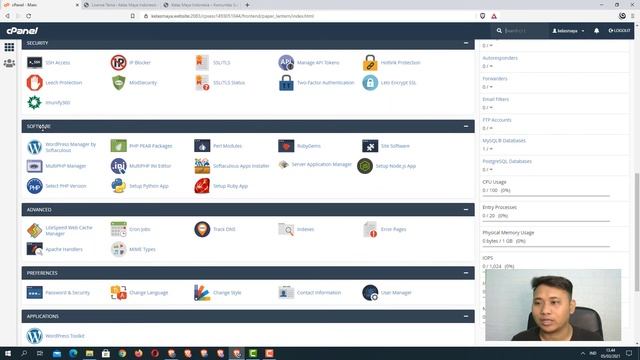Viewport: 640px width, 360px height.
Task: Open Lets Encrypt SSL icon
Action: (x=370, y=82)
